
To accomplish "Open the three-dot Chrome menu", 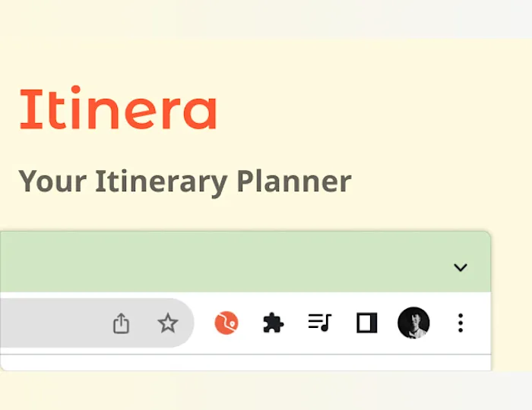I will click(x=461, y=323).
